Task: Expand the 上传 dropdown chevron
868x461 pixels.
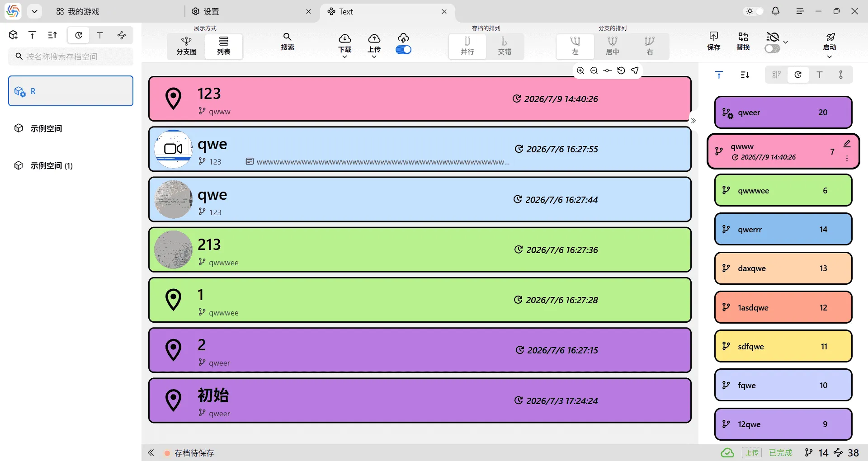Action: (x=374, y=57)
